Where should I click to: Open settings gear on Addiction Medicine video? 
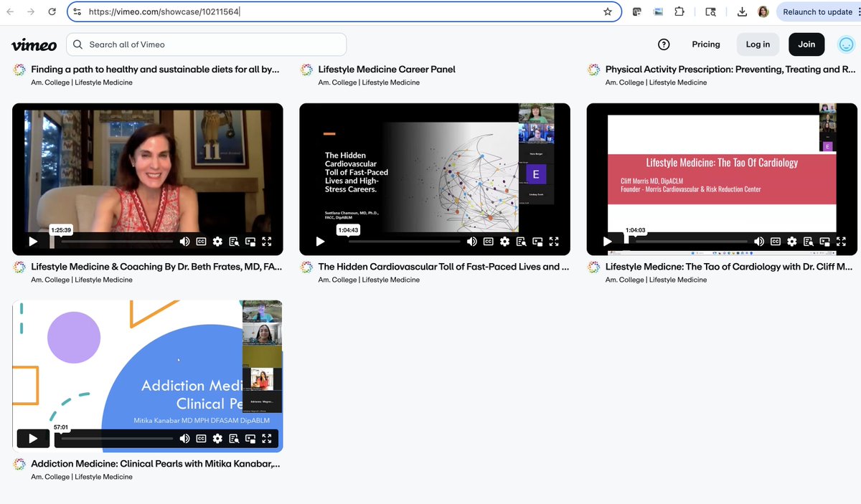217,438
